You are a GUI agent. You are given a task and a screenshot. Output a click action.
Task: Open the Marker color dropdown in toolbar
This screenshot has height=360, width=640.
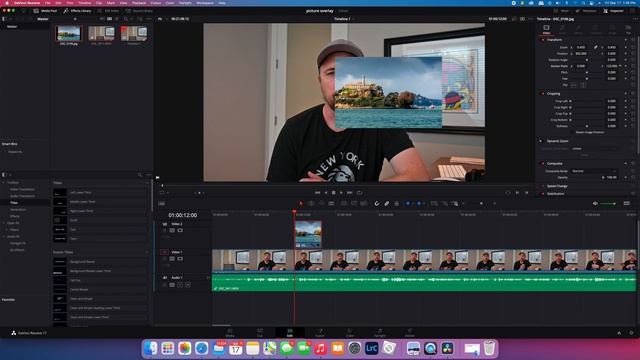point(424,203)
